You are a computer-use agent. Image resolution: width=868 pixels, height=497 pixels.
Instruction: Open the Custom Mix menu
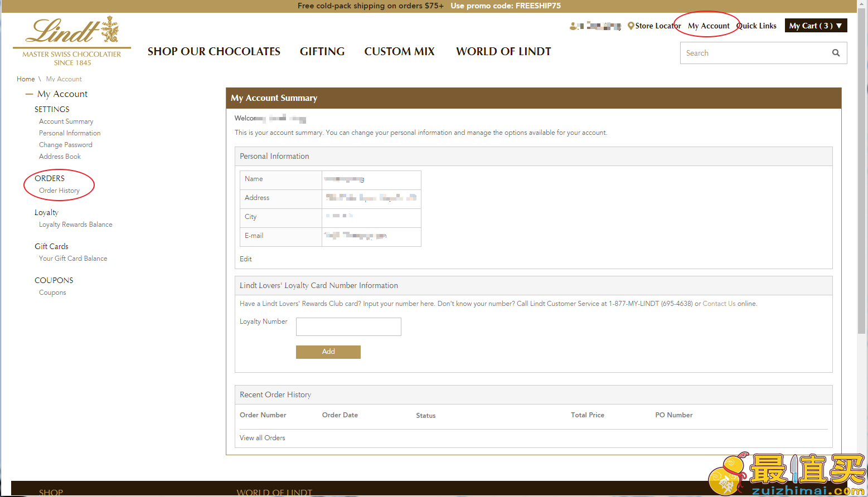(399, 51)
